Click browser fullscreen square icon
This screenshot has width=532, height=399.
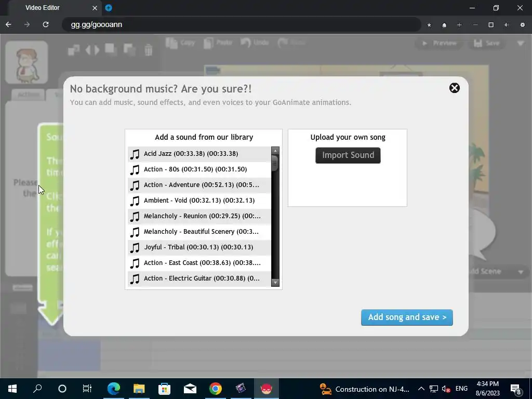click(491, 25)
